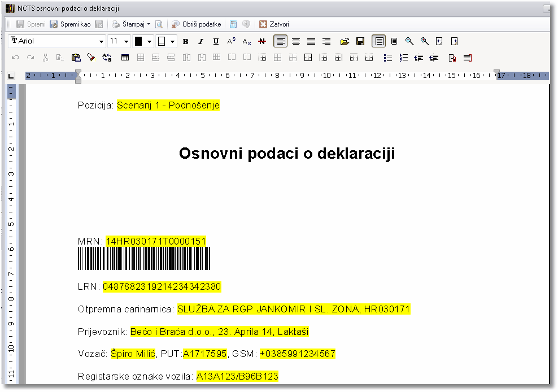Toggle italic formatting
This screenshot has width=558, height=392.
200,41
